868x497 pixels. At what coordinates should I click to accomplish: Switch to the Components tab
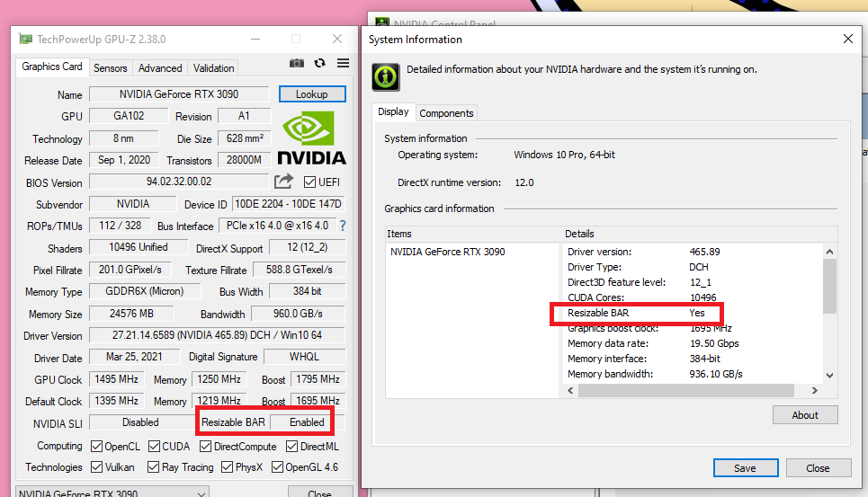[446, 112]
